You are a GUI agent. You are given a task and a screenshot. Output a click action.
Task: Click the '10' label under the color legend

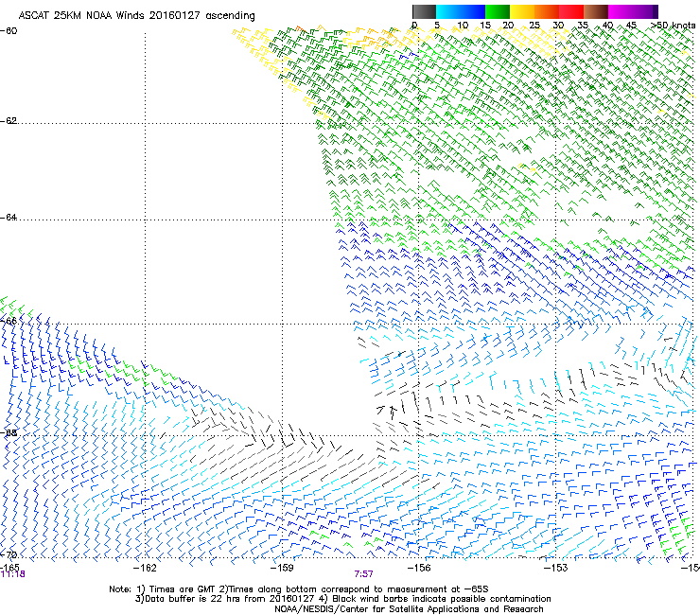pos(463,26)
